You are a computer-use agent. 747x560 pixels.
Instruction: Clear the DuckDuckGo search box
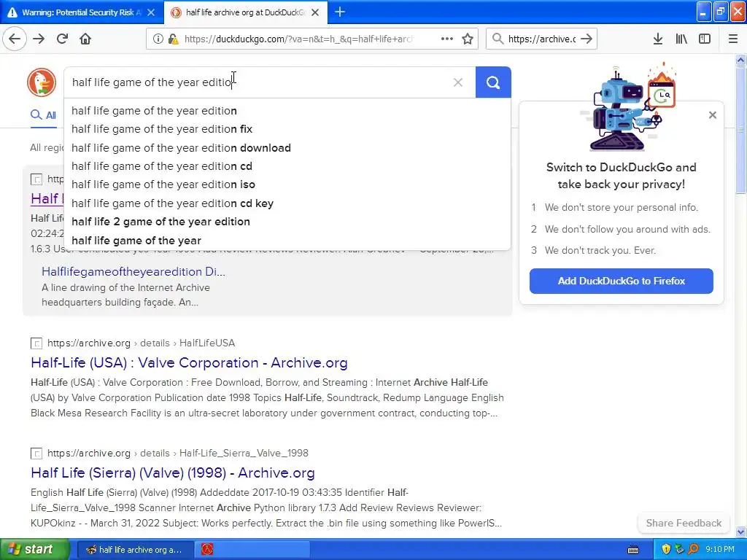458,82
